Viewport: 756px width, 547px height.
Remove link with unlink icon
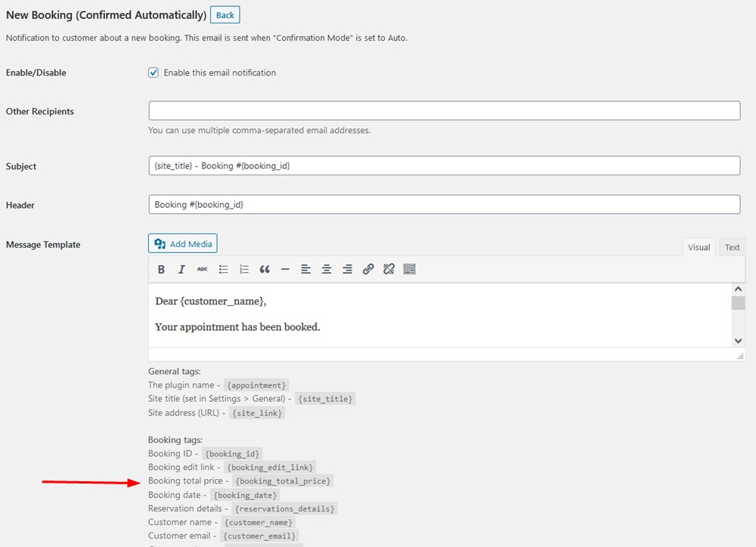point(389,270)
